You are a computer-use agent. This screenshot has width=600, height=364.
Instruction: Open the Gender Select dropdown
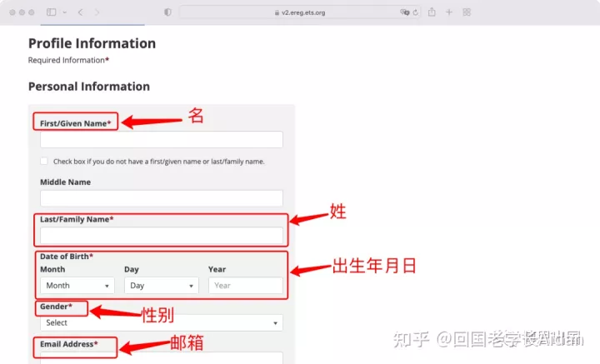point(162,322)
